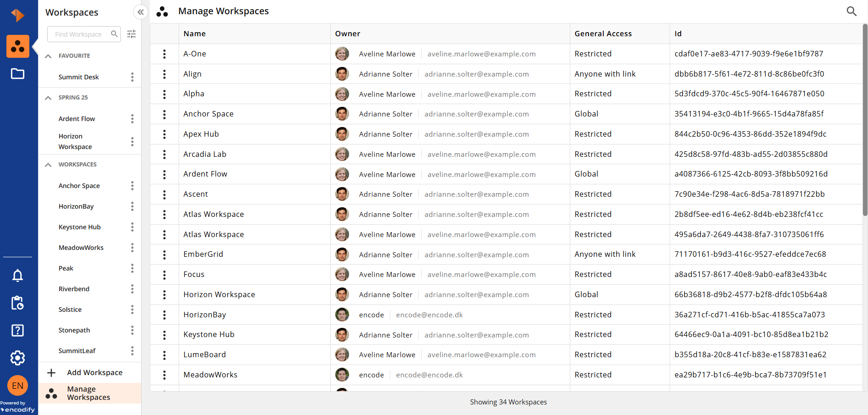Open Horizon Workspace in sidebar
The width and height of the screenshot is (868, 415).
click(75, 141)
